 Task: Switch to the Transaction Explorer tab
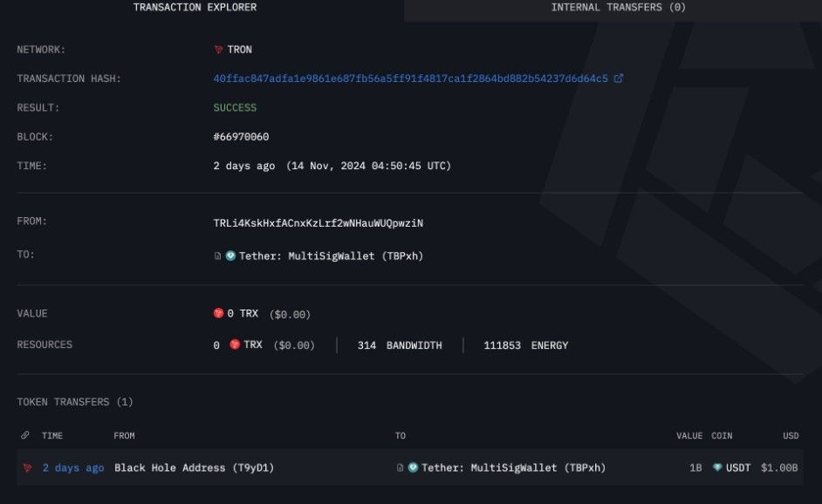point(195,7)
